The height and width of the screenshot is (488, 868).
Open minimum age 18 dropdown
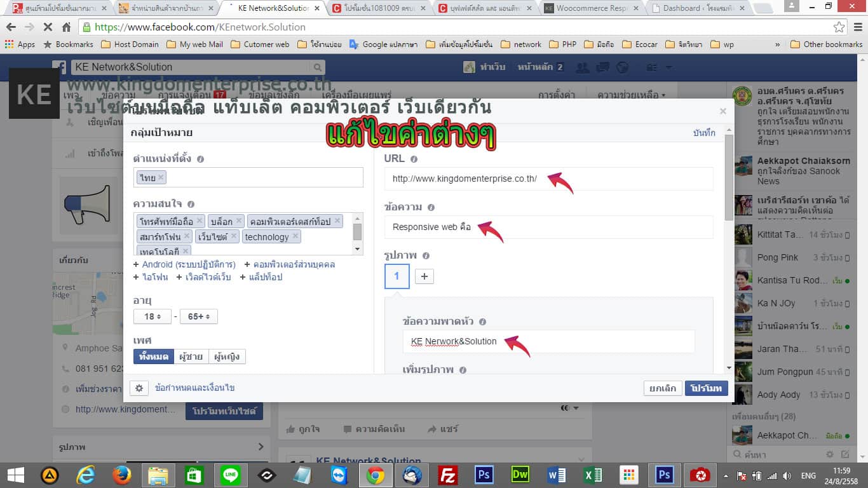(152, 316)
